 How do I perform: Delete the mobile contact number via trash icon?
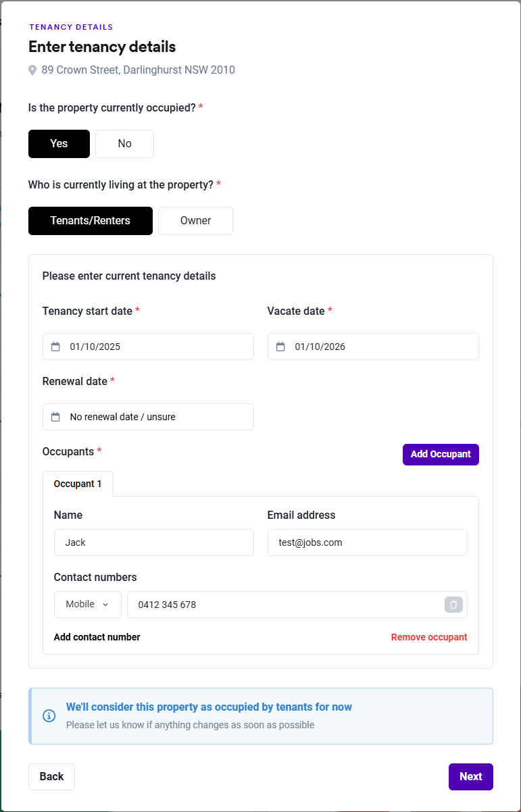coord(453,605)
